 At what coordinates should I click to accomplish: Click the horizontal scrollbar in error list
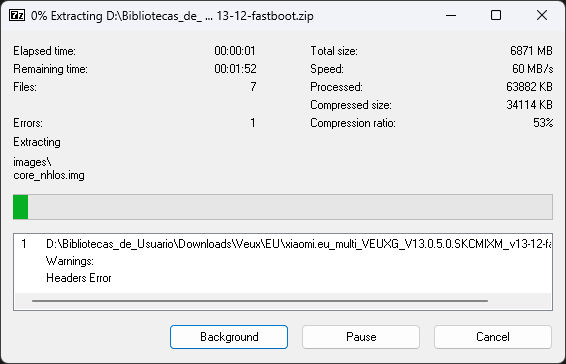(x=260, y=300)
